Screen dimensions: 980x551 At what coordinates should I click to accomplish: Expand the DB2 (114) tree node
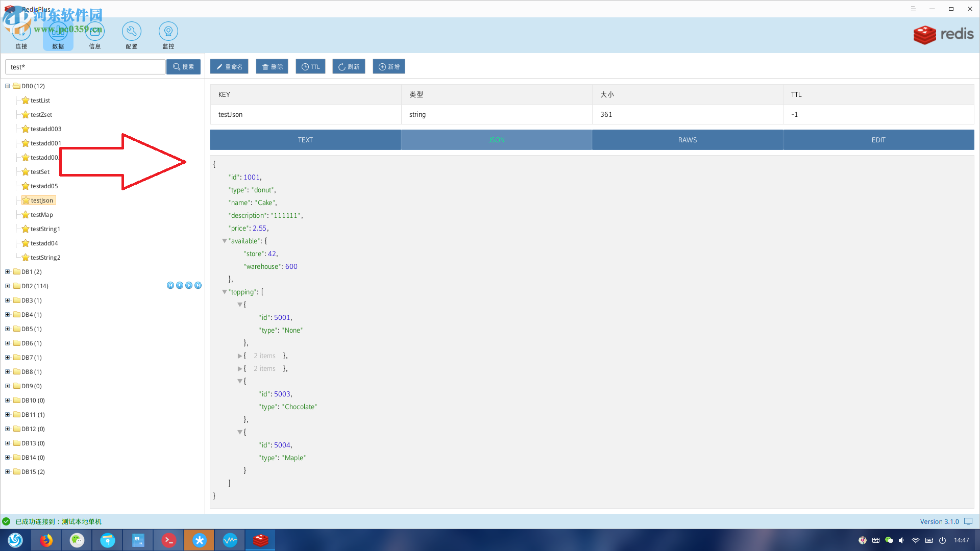(7, 286)
